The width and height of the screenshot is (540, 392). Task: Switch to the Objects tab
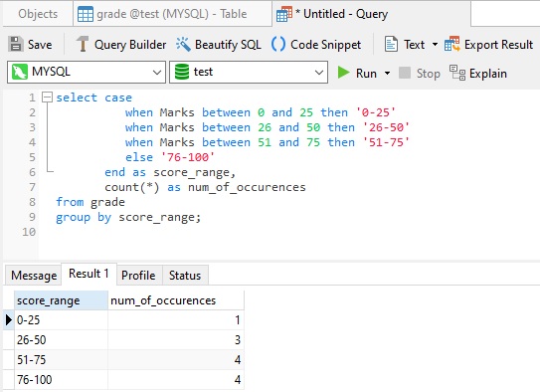coord(38,14)
